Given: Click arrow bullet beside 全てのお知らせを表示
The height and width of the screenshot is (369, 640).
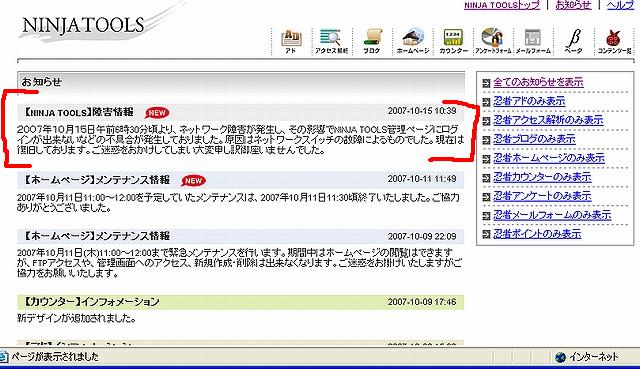Looking at the screenshot, I should [486, 83].
